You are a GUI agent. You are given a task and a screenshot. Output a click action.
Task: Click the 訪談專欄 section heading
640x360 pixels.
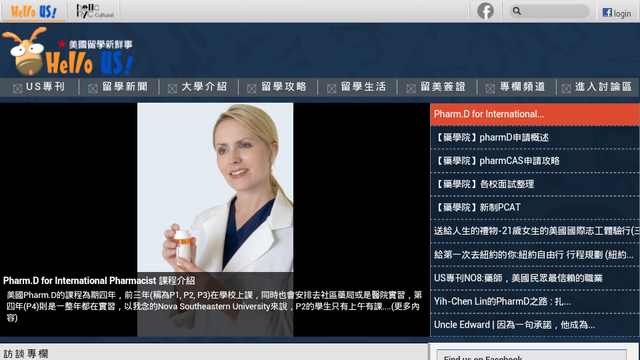pyautogui.click(x=26, y=353)
